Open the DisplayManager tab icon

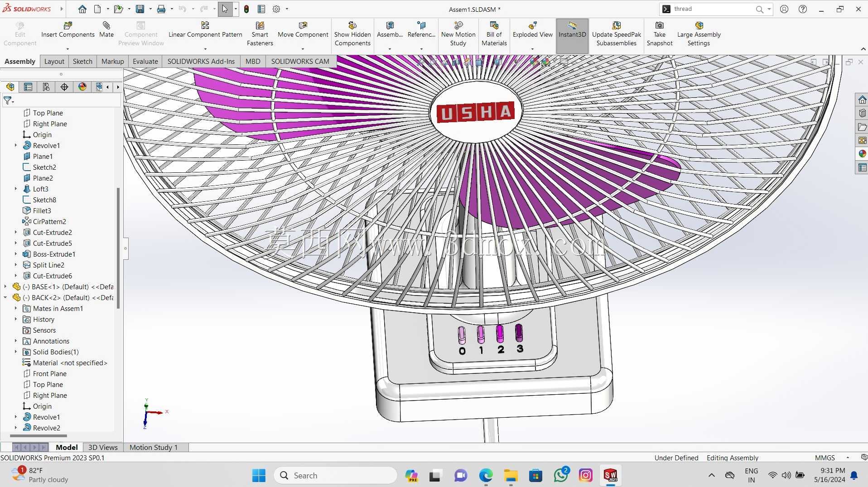[82, 87]
